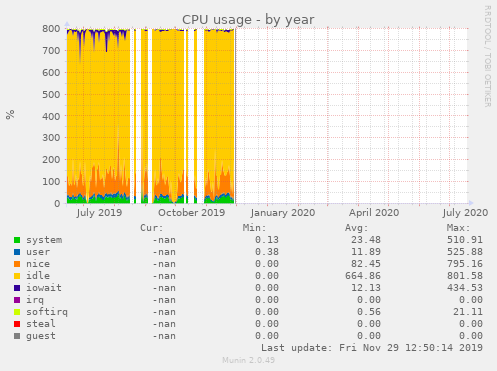497x371 pixels.
Task: Click the gray guest legend swatch
Action: pyautogui.click(x=17, y=336)
